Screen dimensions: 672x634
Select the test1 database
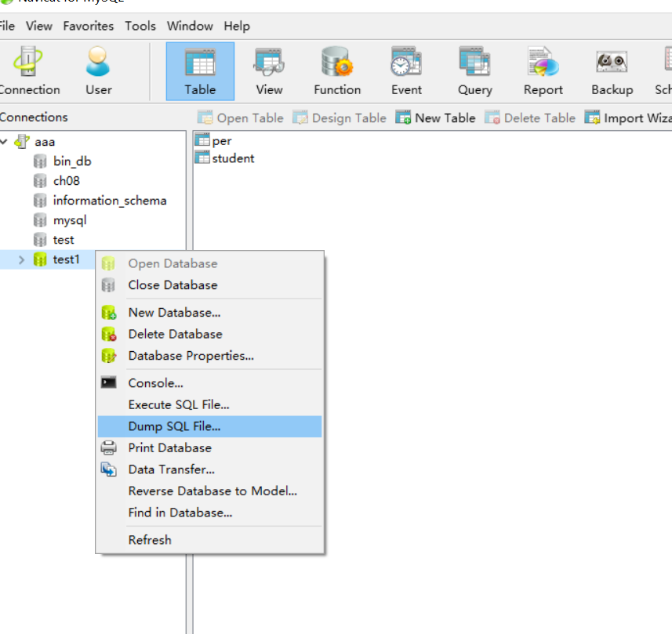click(66, 259)
